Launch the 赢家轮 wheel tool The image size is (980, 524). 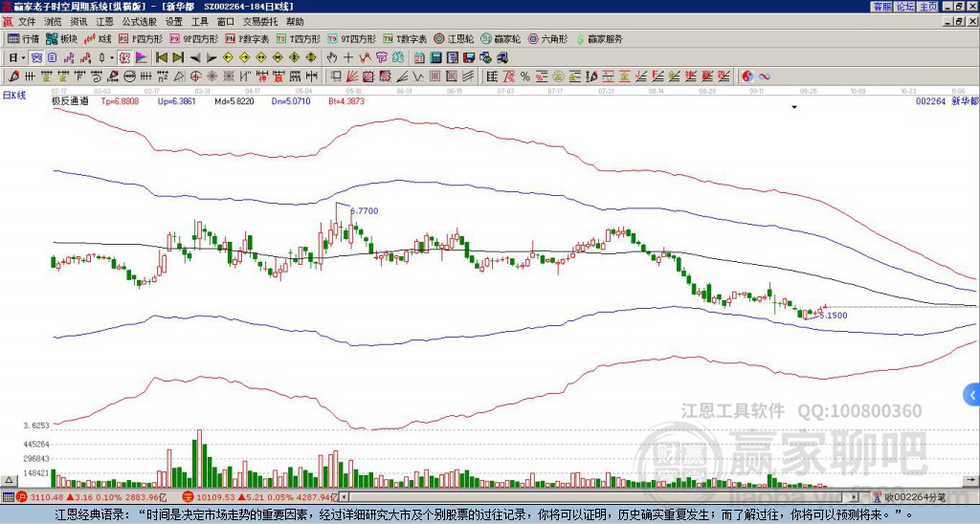coord(501,38)
